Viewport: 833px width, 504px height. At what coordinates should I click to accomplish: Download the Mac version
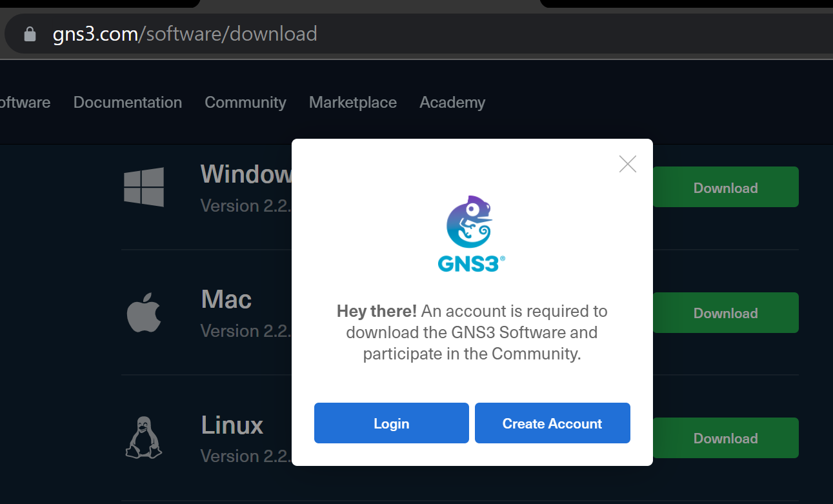pyautogui.click(x=725, y=313)
